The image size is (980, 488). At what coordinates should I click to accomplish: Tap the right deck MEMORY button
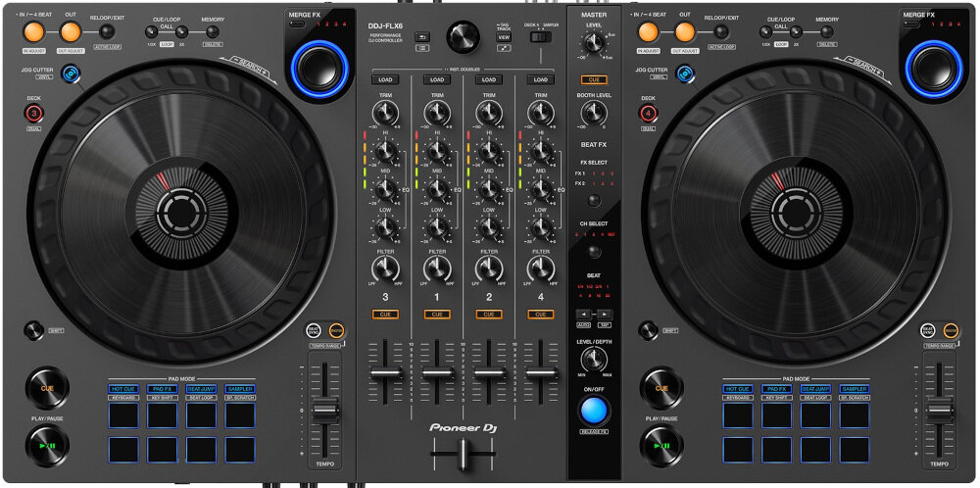click(x=827, y=32)
